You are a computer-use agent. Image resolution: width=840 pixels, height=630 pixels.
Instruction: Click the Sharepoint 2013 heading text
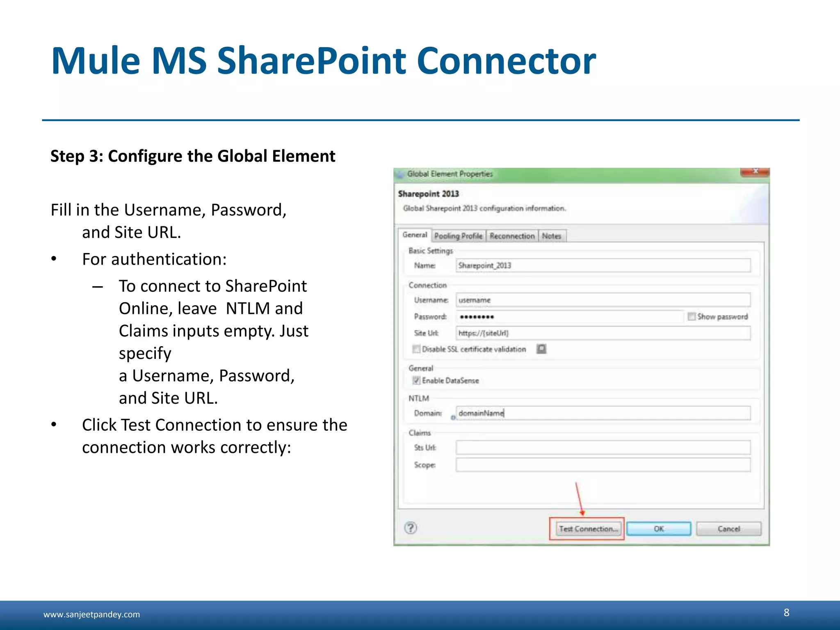[x=428, y=194]
